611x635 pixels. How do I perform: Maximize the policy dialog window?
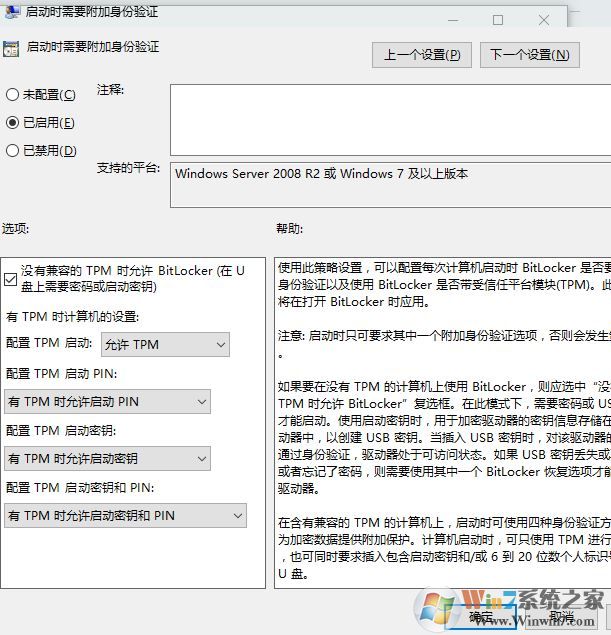[498, 20]
